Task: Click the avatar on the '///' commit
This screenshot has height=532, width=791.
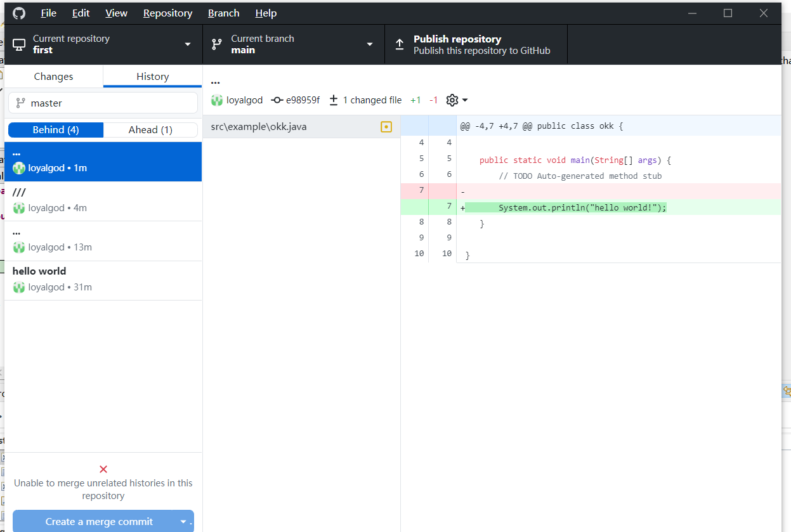Action: 19,208
